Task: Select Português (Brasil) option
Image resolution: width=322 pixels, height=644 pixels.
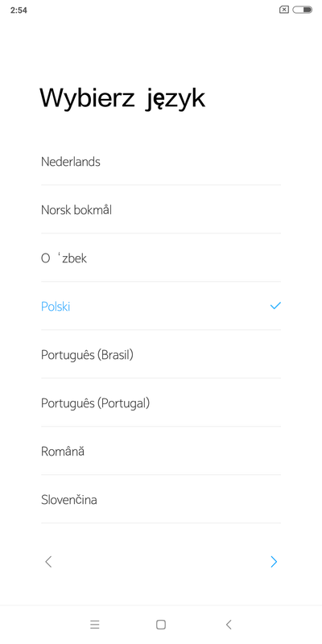Action: (161, 354)
